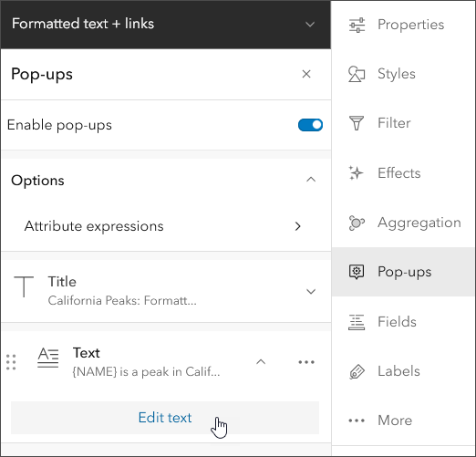Select the Effects sparkle icon
The height and width of the screenshot is (457, 476).
point(356,173)
